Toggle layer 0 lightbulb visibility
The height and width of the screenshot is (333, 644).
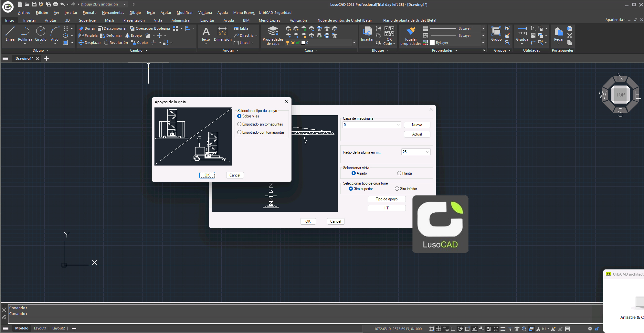(287, 43)
